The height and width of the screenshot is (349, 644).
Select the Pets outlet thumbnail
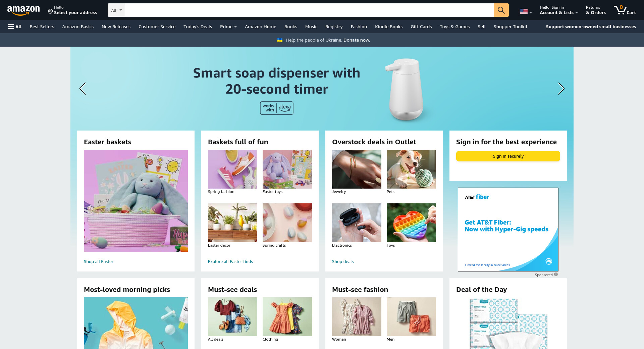[411, 169]
